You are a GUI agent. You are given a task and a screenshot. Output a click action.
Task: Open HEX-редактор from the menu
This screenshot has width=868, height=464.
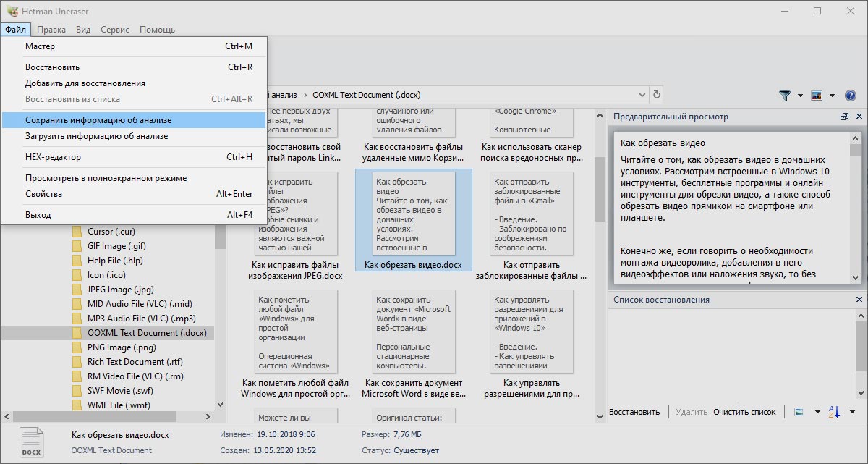coord(134,157)
